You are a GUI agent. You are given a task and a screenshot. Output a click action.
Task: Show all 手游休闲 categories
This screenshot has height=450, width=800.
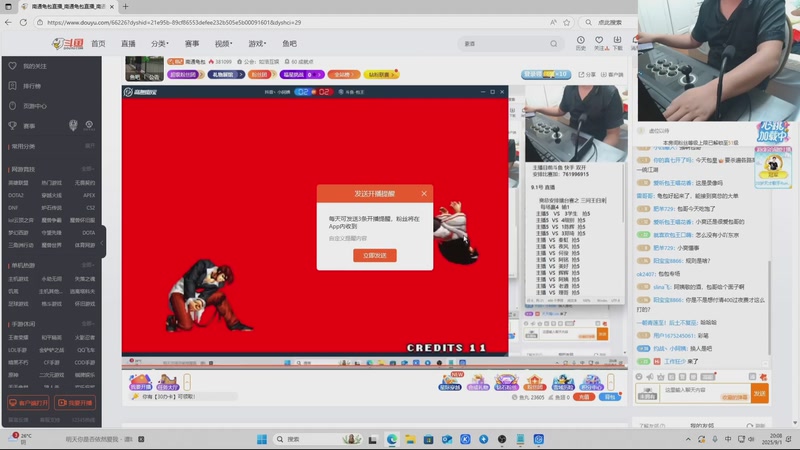pyautogui.click(x=88, y=323)
